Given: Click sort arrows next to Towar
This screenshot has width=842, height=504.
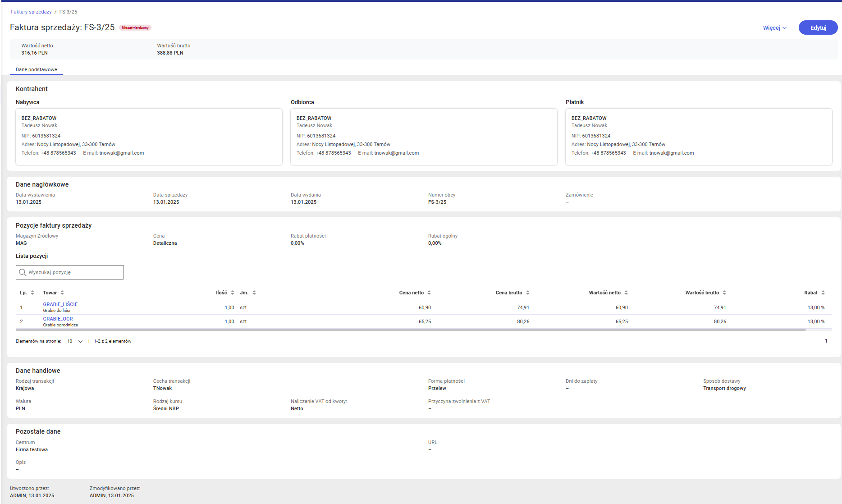Looking at the screenshot, I should (62, 293).
